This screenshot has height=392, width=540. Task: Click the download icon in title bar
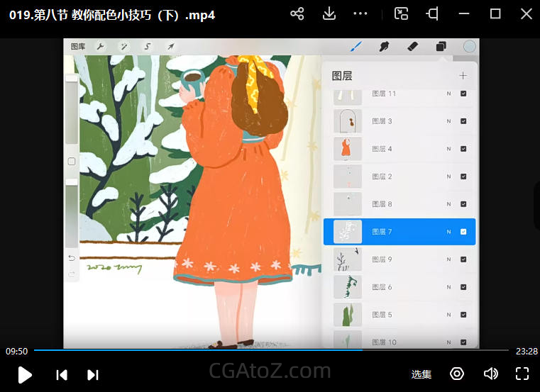329,13
